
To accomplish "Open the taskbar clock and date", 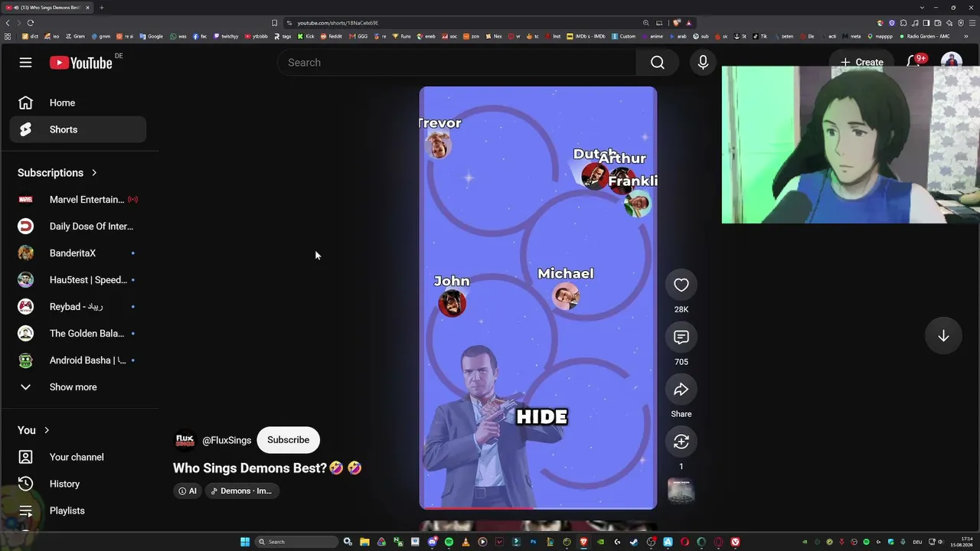I will coord(962,542).
